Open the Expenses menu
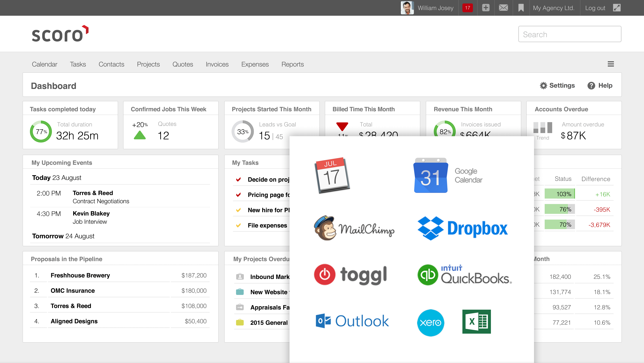This screenshot has width=644, height=363. [x=255, y=64]
